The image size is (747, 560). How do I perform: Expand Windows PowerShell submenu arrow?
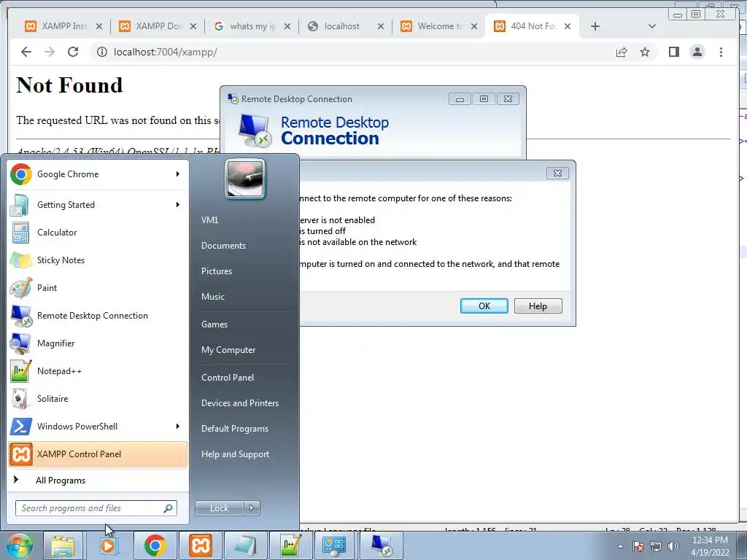click(x=178, y=426)
